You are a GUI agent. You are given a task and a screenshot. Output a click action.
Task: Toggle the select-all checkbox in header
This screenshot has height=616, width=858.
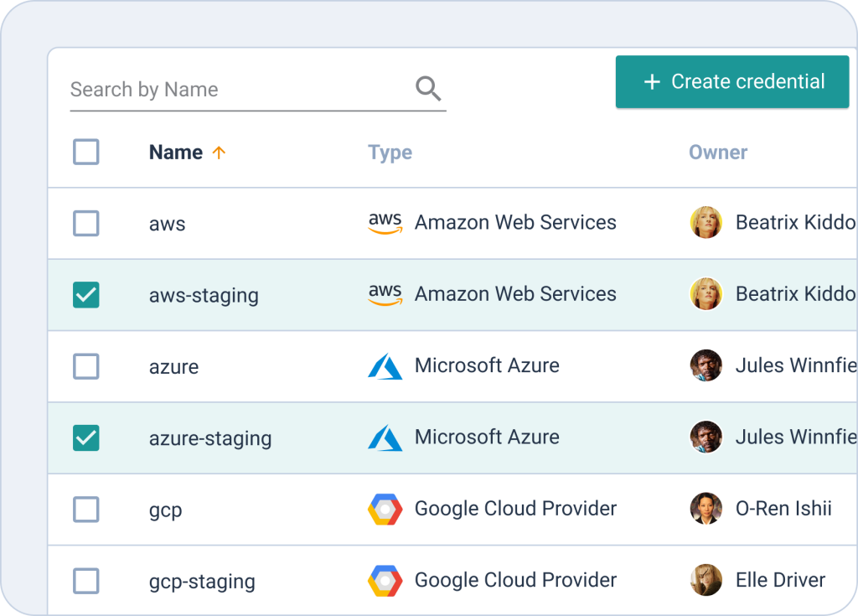[86, 152]
